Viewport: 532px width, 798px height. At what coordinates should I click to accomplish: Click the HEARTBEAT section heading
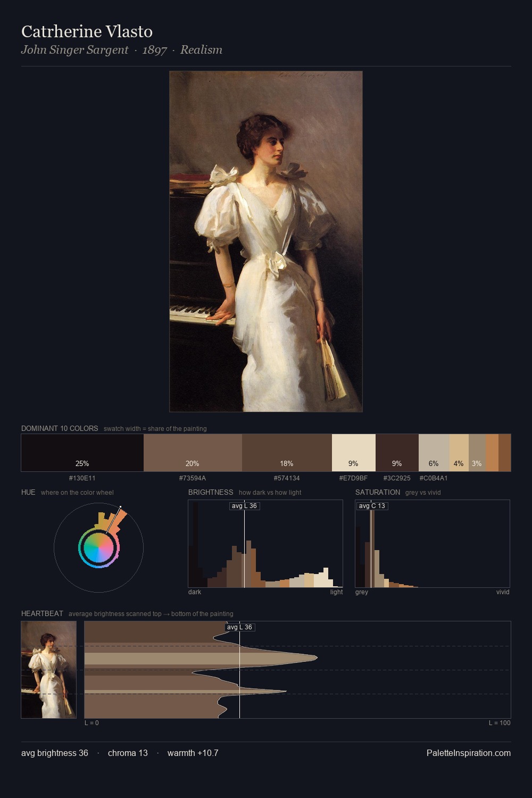[x=42, y=613]
